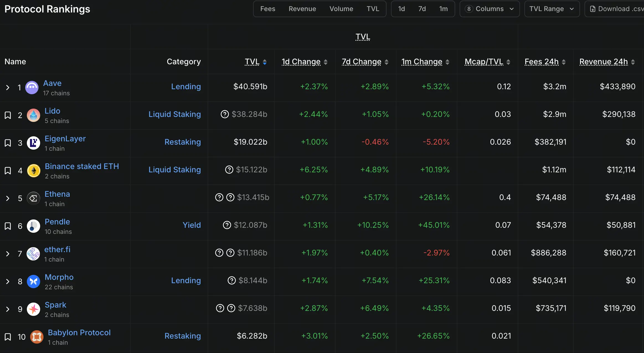Toggle the 7d period filter
The height and width of the screenshot is (353, 644).
(422, 9)
